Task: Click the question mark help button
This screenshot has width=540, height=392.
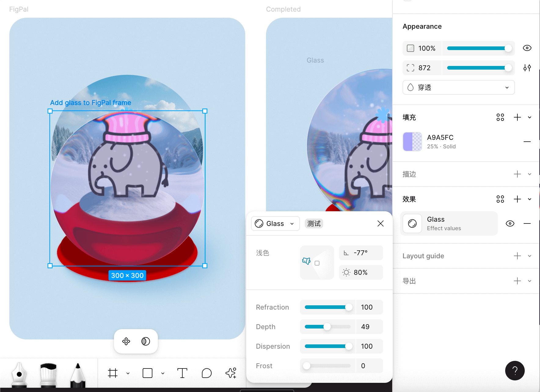Action: (515, 370)
